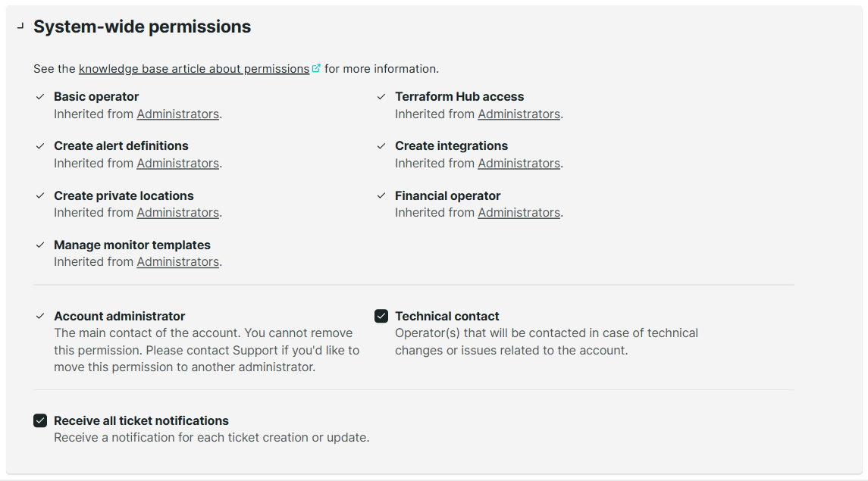The width and height of the screenshot is (868, 481).
Task: Click the checkmark beside Create private locations
Action: click(39, 195)
